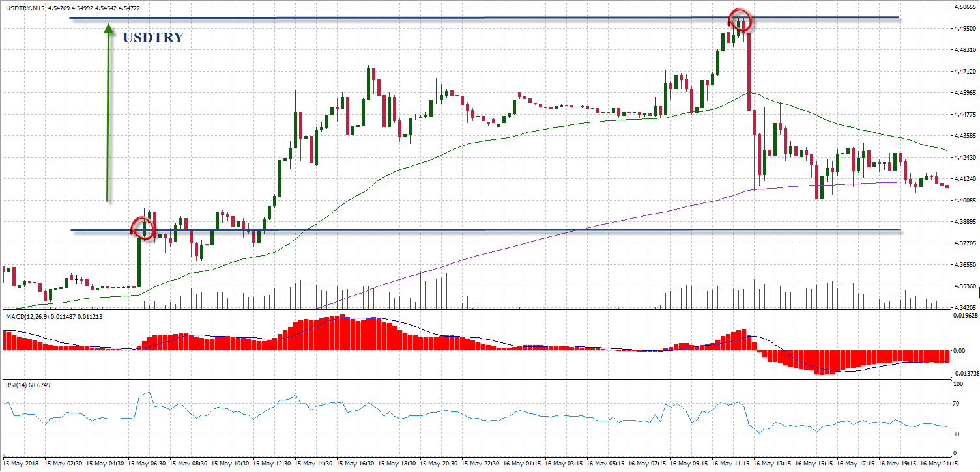Click the 15 May 06:30 time label
The image size is (980, 472).
147,464
